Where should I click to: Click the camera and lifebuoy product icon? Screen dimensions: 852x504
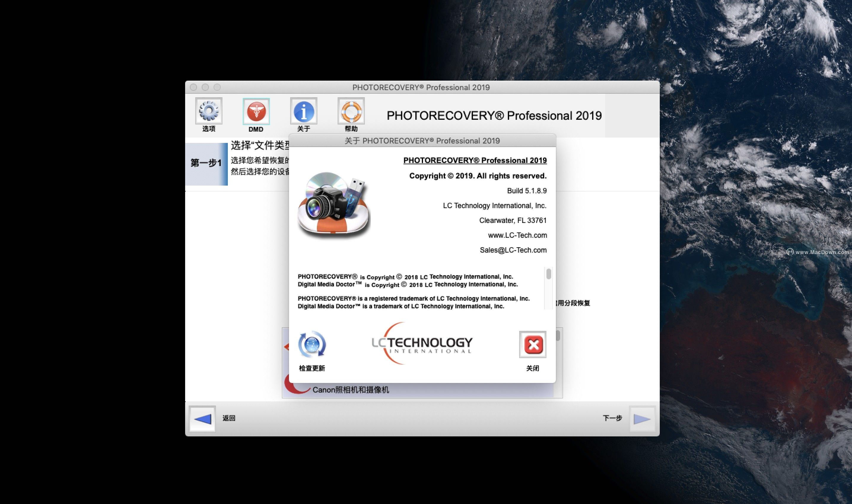[x=334, y=206]
